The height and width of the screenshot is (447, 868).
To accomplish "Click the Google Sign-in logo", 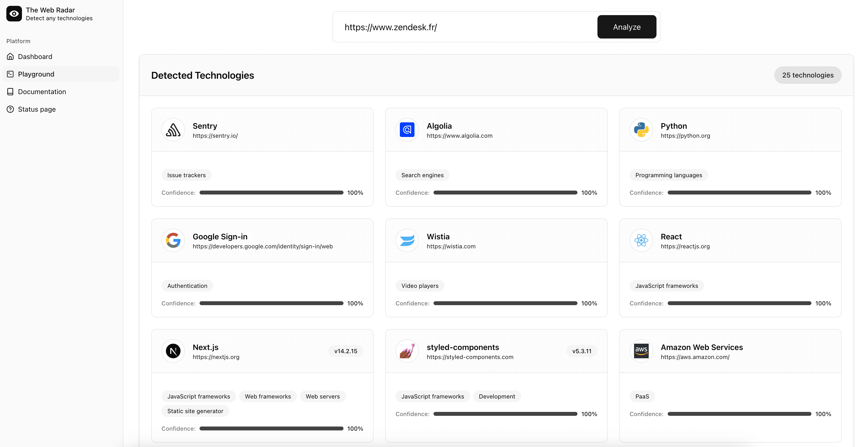I will [173, 240].
